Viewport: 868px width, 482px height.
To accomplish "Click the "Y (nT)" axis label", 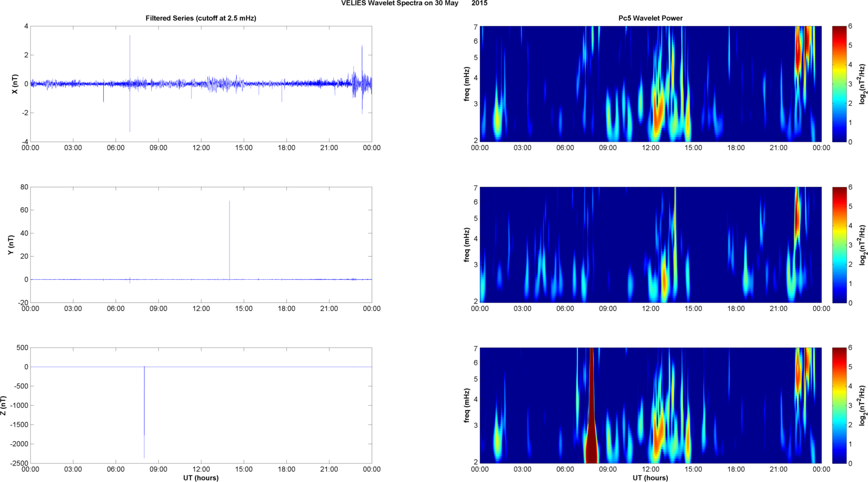I will click(x=11, y=245).
